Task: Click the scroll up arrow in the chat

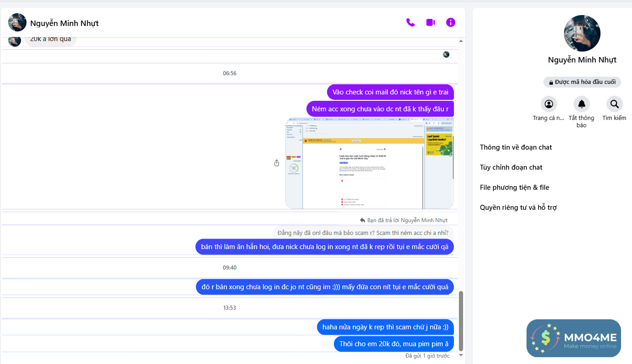Action: [461, 41]
